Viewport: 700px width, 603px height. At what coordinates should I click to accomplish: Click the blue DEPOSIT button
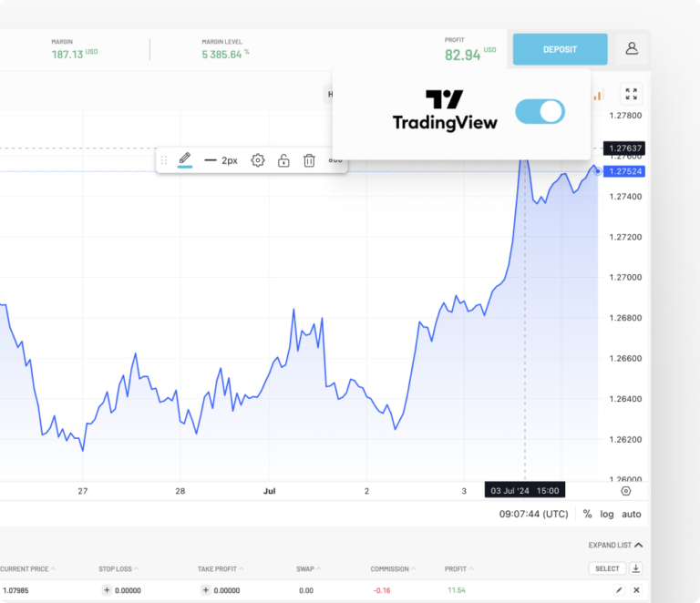tap(560, 49)
